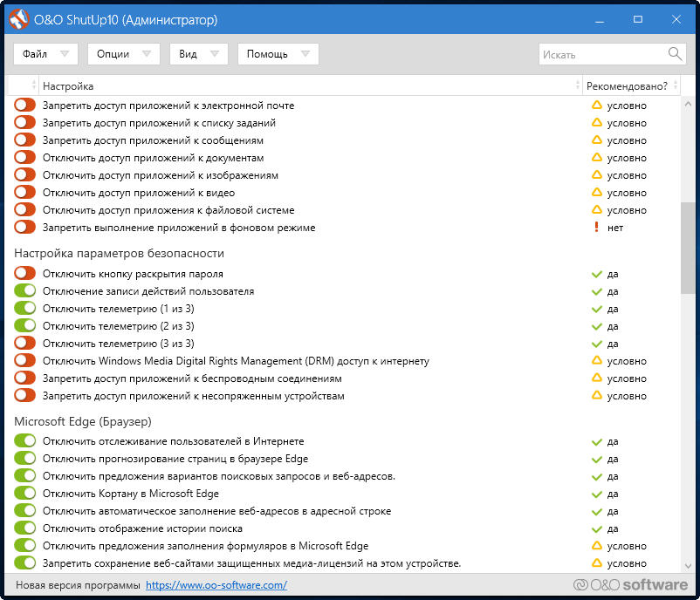
Task: Click the text 'Отключить Кортану в Microsoft Edge'
Action: [131, 494]
